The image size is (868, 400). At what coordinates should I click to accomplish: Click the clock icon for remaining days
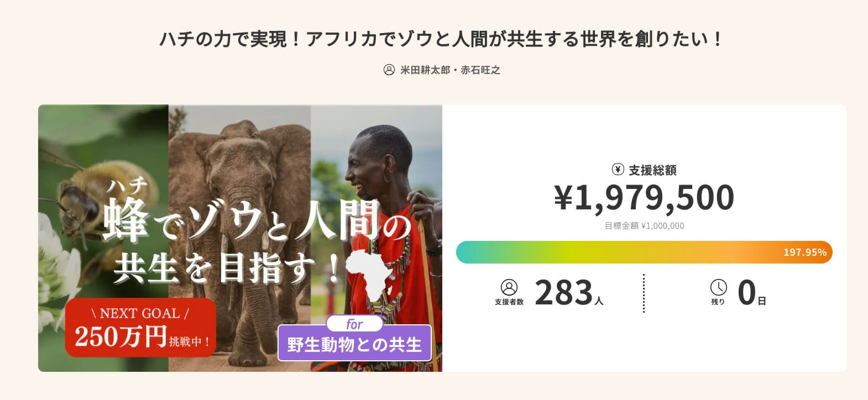pyautogui.click(x=718, y=287)
